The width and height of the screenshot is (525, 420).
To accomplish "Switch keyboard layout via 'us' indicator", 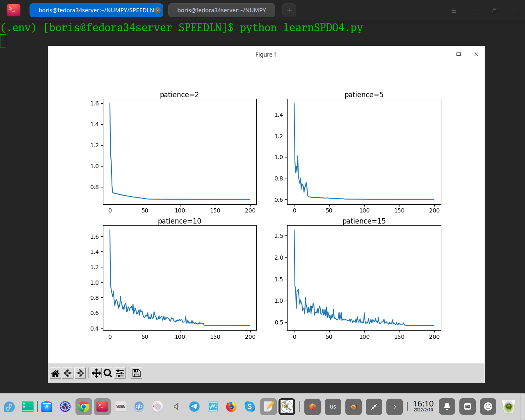I will [333, 406].
